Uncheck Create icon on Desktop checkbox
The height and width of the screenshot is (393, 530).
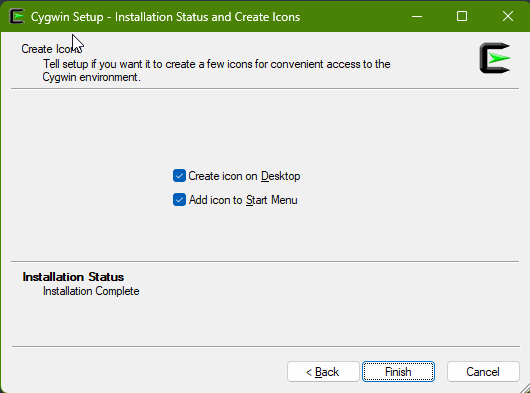(179, 176)
